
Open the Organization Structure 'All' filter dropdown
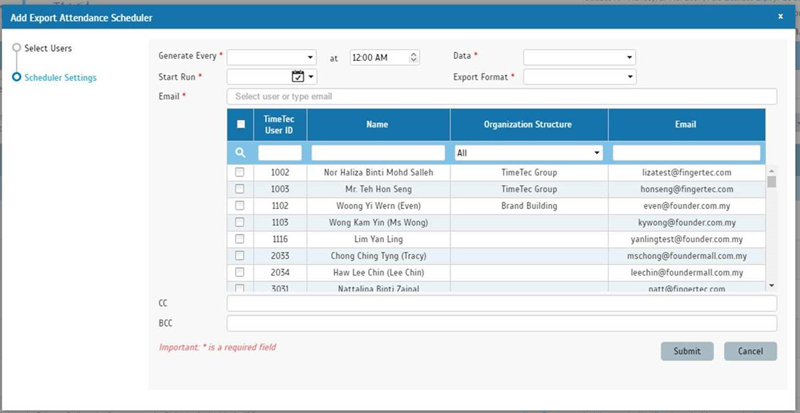coord(529,153)
